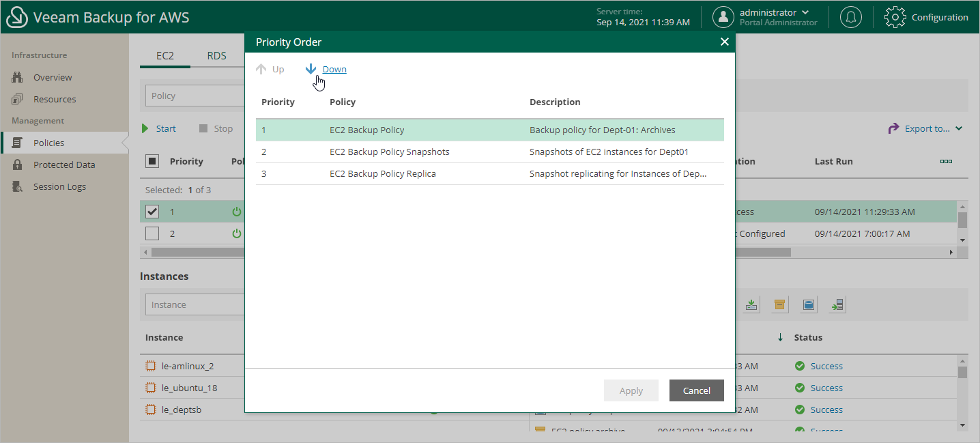Click the Protected Data lock icon
Image resolution: width=980 pixels, height=443 pixels.
[x=18, y=165]
